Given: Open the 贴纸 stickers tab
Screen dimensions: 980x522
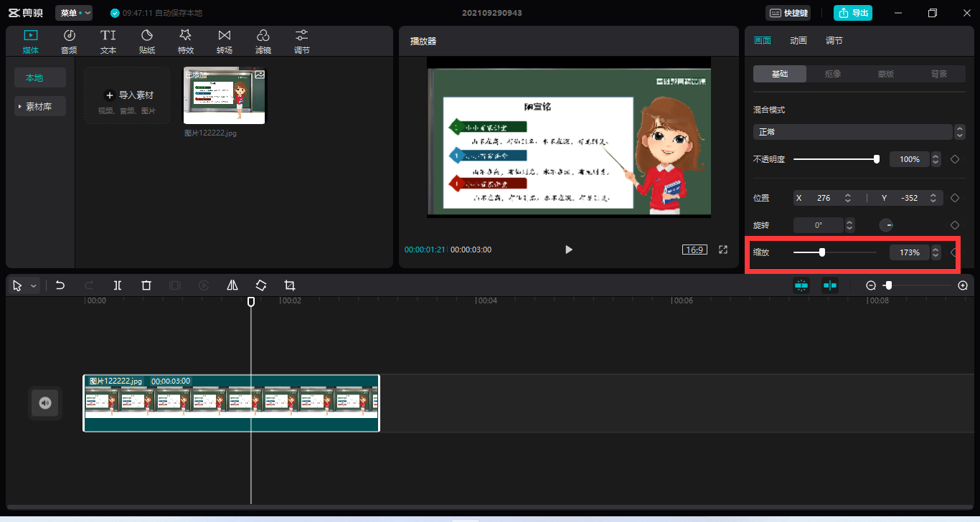Looking at the screenshot, I should coord(147,42).
